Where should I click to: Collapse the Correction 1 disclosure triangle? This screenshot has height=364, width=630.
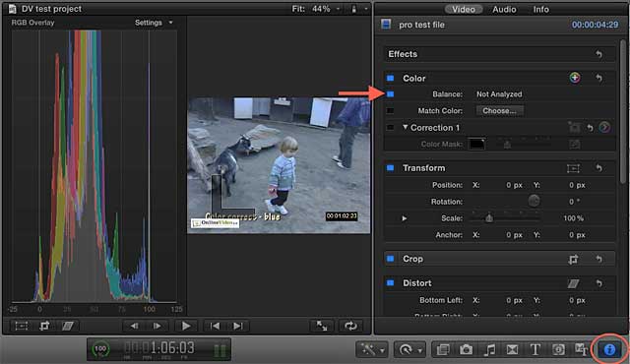pos(405,127)
